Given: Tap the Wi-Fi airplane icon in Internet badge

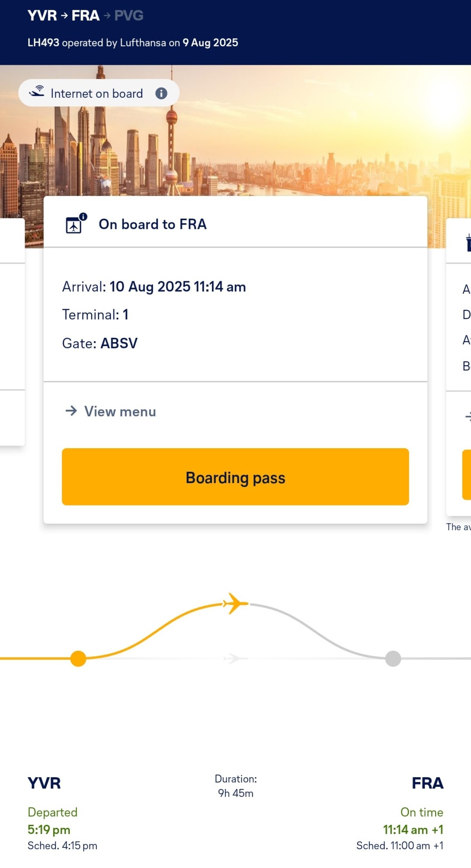Looking at the screenshot, I should point(37,91).
